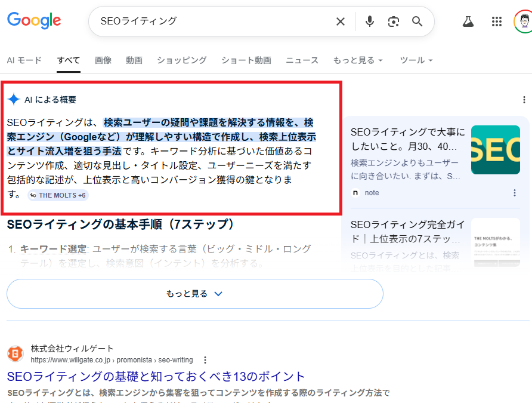Start voice search with microphone icon
The height and width of the screenshot is (403, 532).
tap(370, 21)
